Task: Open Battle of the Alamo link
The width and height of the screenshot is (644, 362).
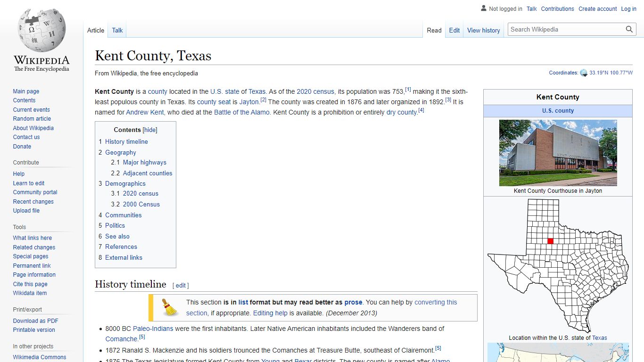Action: [242, 112]
